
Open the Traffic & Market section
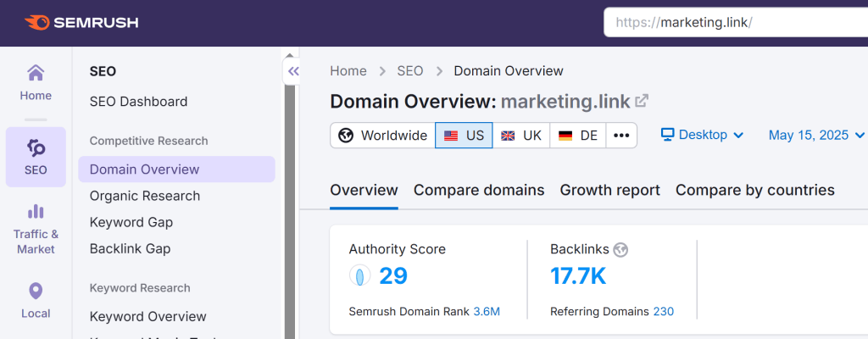click(36, 230)
